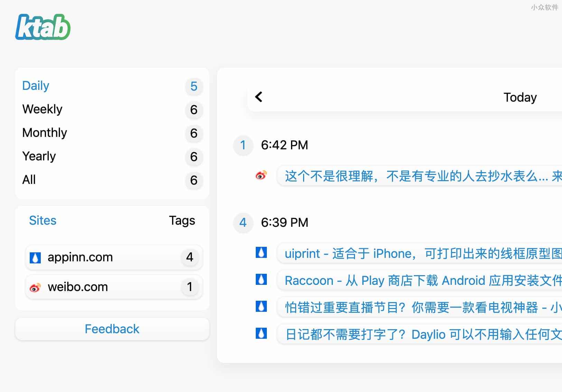This screenshot has width=562, height=392.
Task: Click appinn favicon next to uiprint link
Action: [x=261, y=253]
